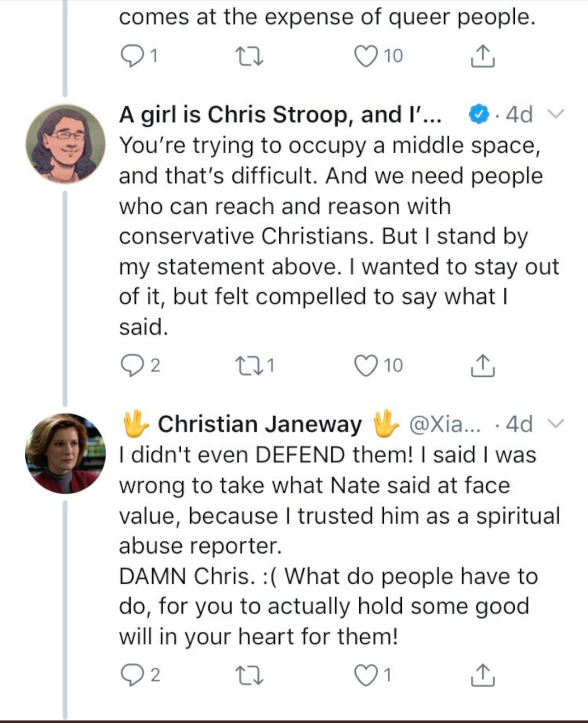Open options chevron on Chris Stroop's tweet
The height and width of the screenshot is (723, 588).
pyautogui.click(x=555, y=114)
